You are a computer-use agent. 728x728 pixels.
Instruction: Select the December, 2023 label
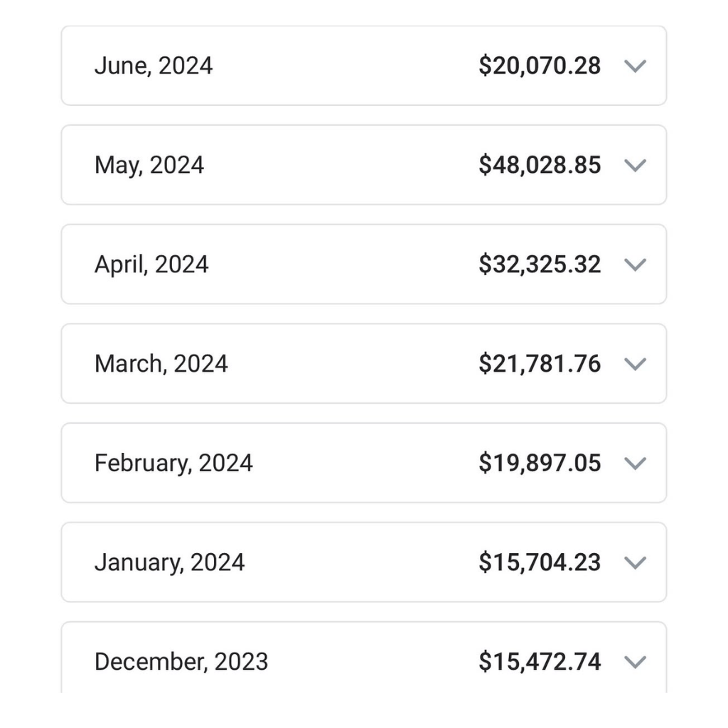(181, 662)
